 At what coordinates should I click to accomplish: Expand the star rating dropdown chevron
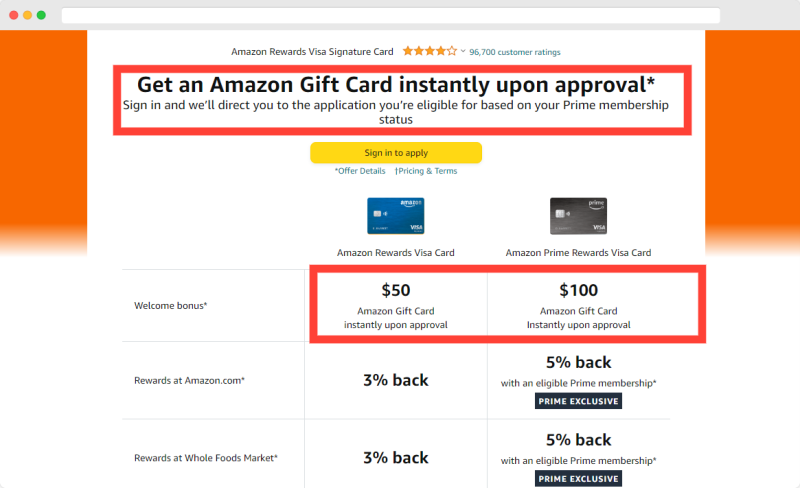[x=463, y=51]
